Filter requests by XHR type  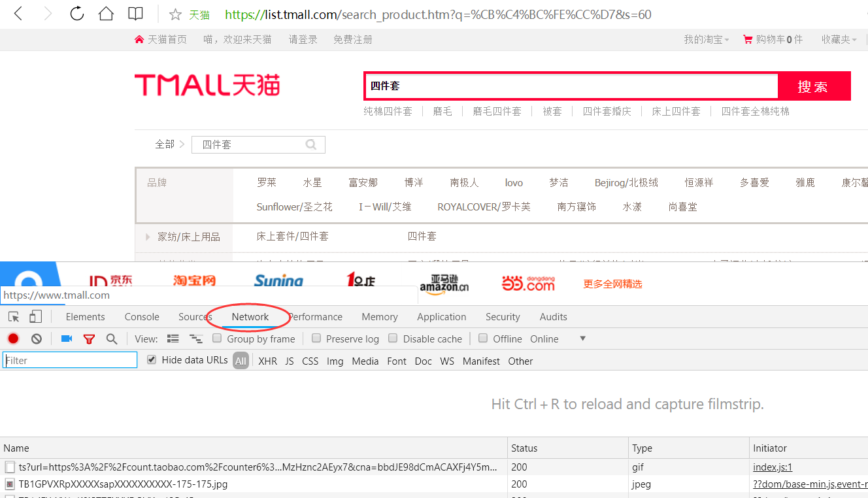[267, 361]
